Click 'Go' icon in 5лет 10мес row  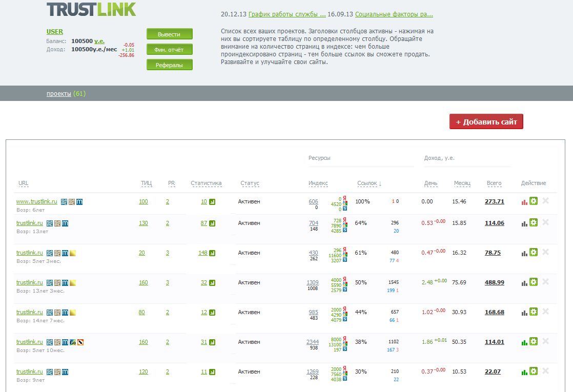73,342
